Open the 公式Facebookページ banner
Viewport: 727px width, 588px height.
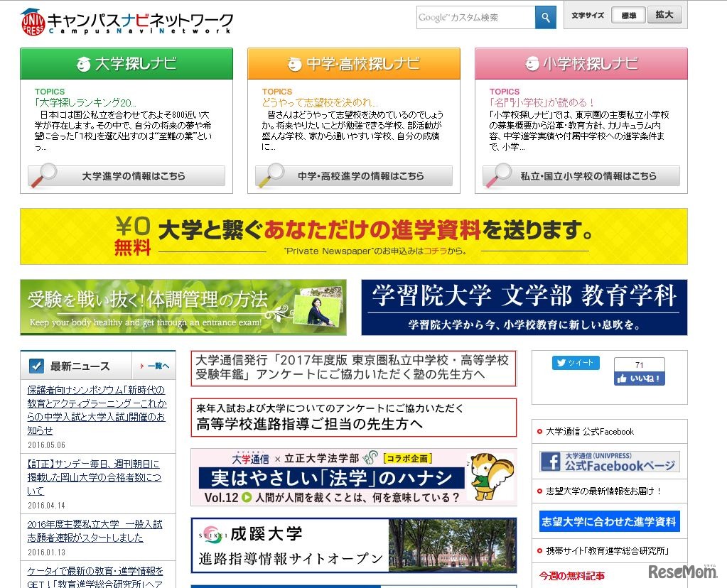[609, 462]
